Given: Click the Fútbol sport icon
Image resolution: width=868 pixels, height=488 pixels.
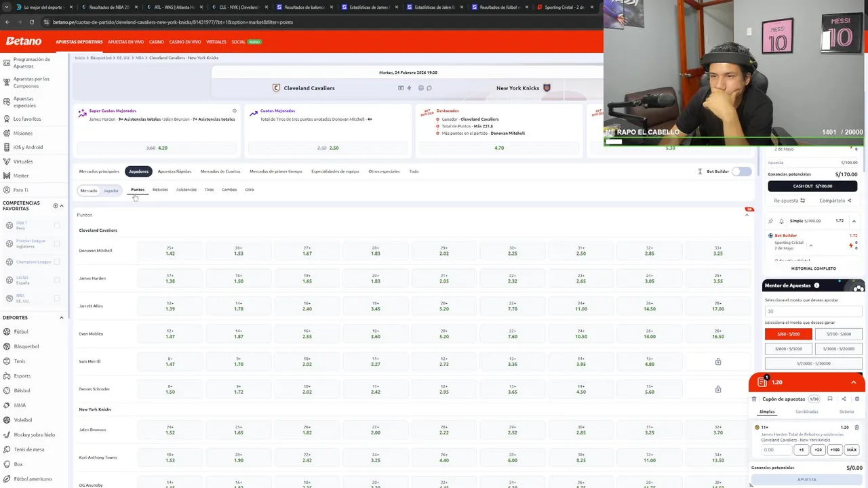Looking at the screenshot, I should 7,331.
